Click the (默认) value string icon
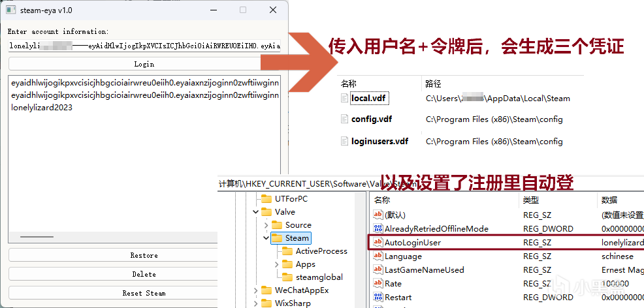 [x=378, y=215]
